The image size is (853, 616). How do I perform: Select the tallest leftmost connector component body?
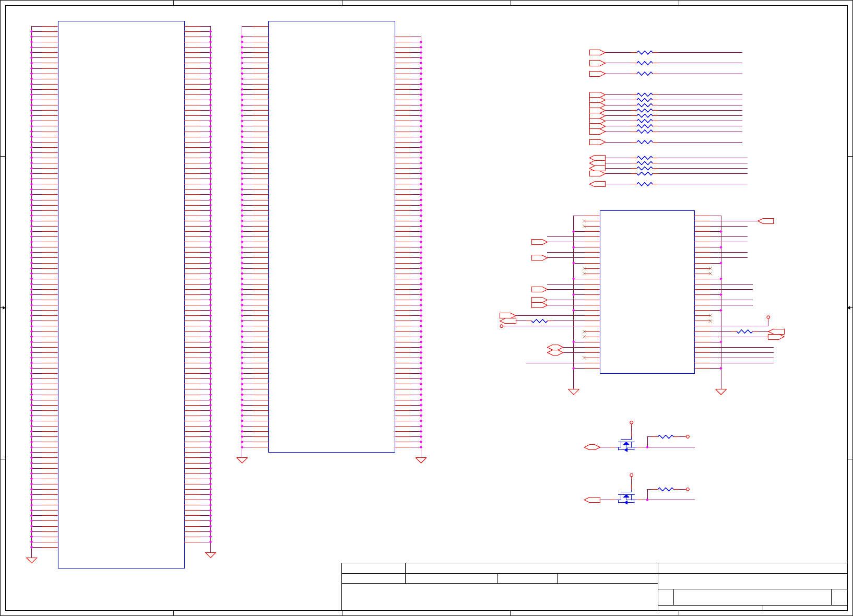121,294
